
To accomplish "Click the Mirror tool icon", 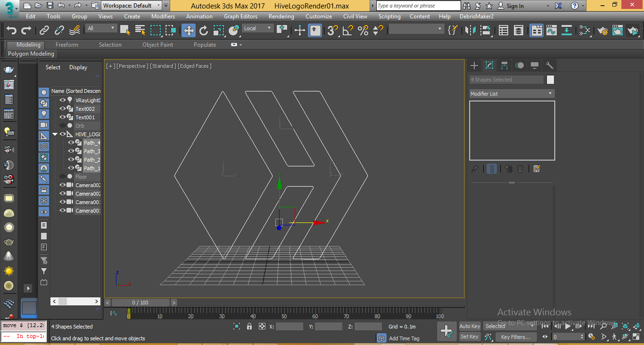I will pos(470,31).
